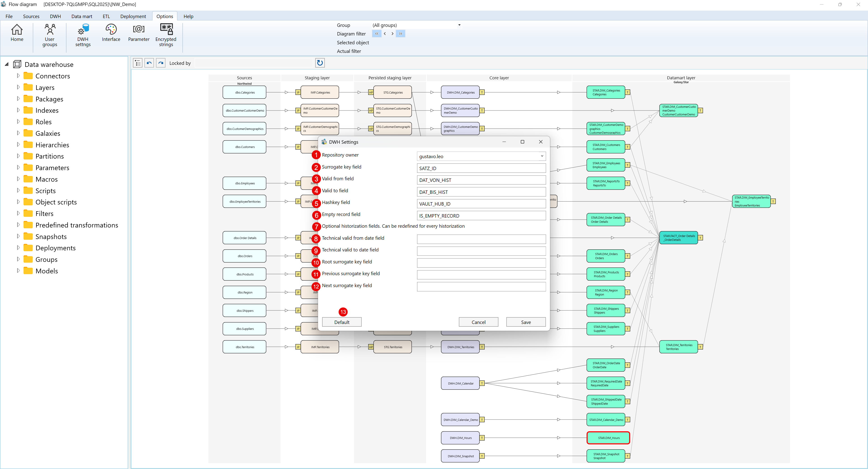Click the refresh icon beside Locked by
This screenshot has width=868, height=469.
pos(320,63)
